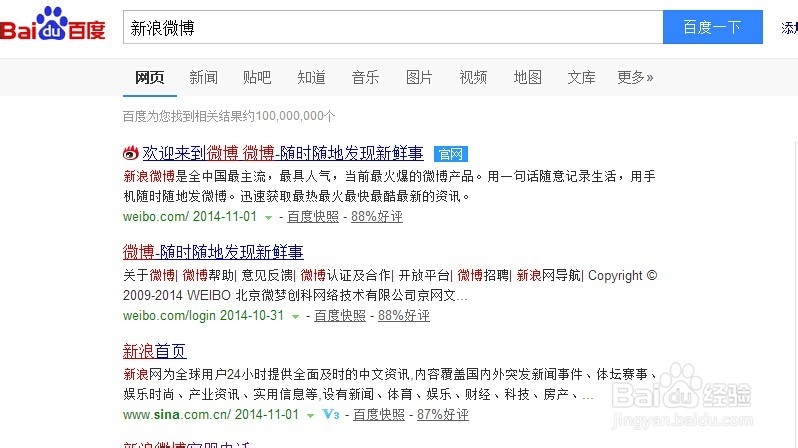Open the 知道 tab

(x=311, y=77)
